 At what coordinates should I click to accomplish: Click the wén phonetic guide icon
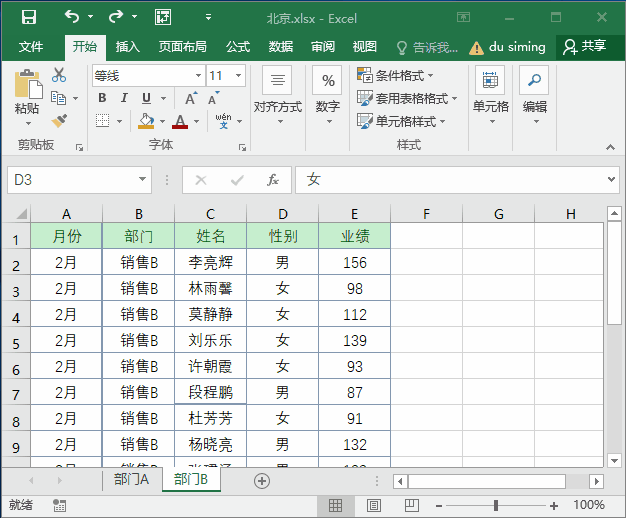coord(223,121)
